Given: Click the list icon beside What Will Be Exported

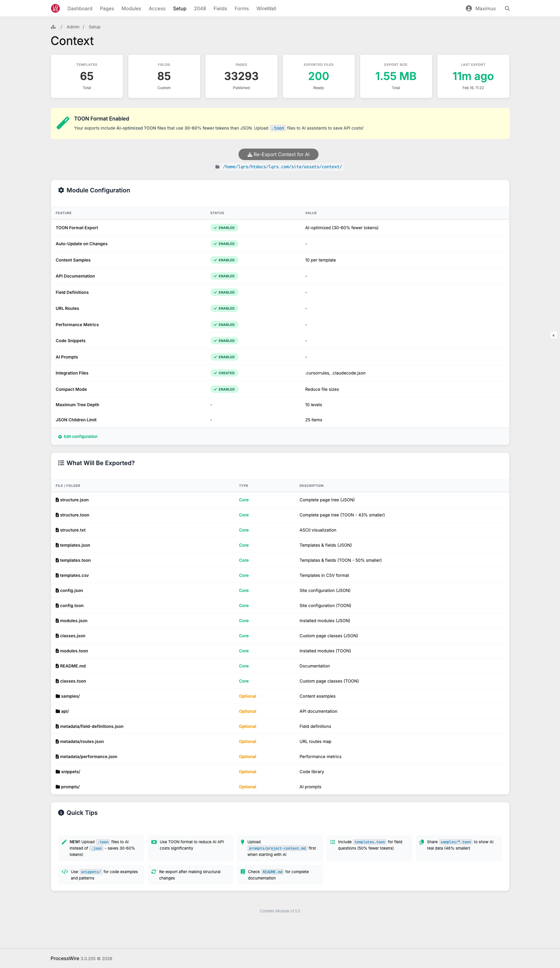Looking at the screenshot, I should tap(61, 463).
